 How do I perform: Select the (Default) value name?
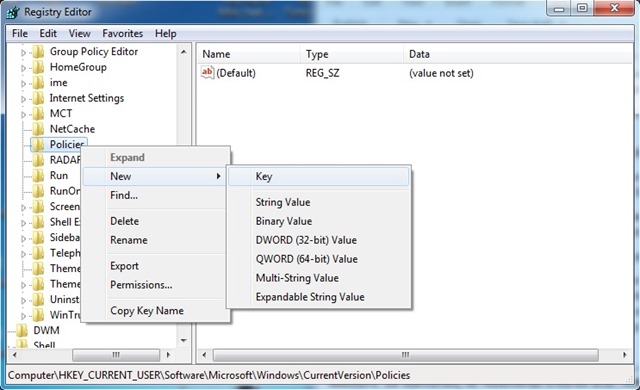(x=236, y=73)
